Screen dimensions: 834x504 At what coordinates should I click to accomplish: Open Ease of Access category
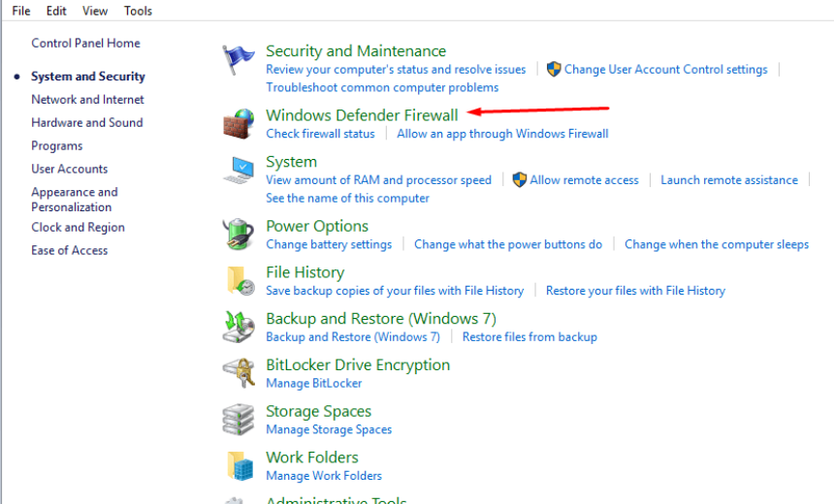pos(69,250)
